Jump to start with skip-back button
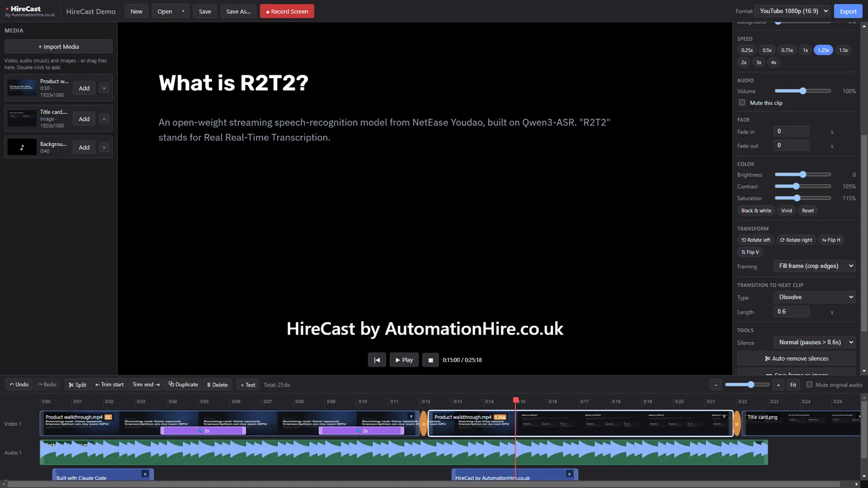The image size is (868, 488). (377, 360)
